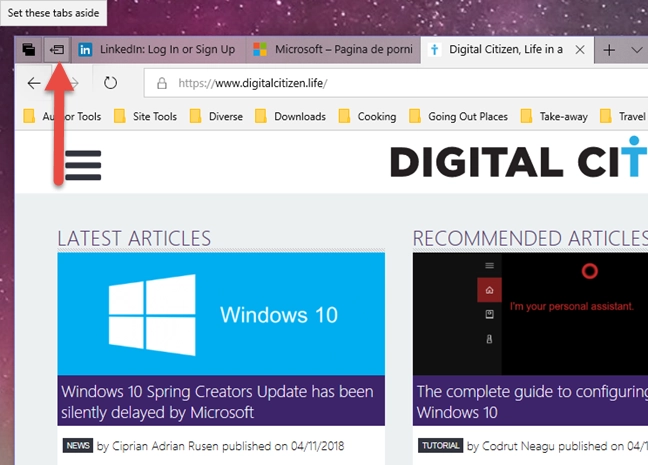This screenshot has height=465, width=648.
Task: Open author Codrut Neagu link
Action: [x=518, y=446]
